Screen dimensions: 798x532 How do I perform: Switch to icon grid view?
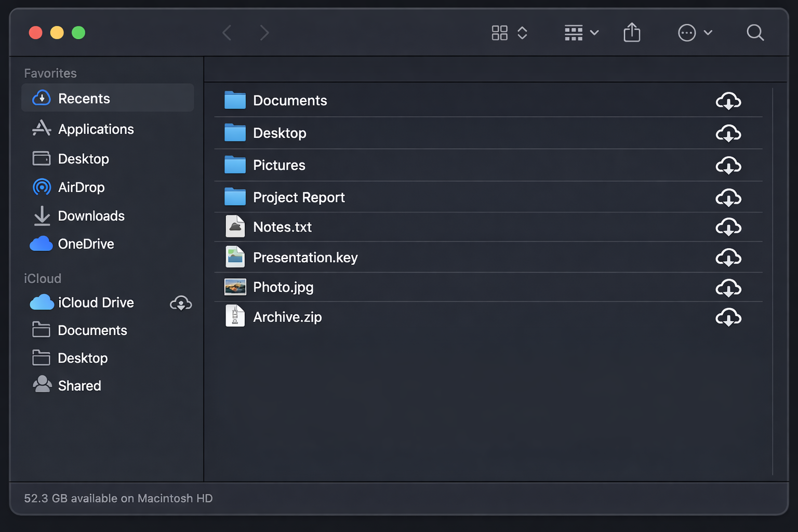pyautogui.click(x=500, y=33)
